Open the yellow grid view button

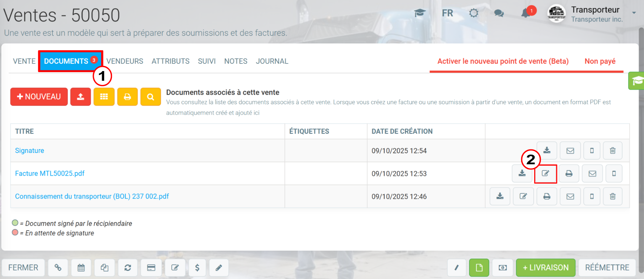tap(104, 97)
